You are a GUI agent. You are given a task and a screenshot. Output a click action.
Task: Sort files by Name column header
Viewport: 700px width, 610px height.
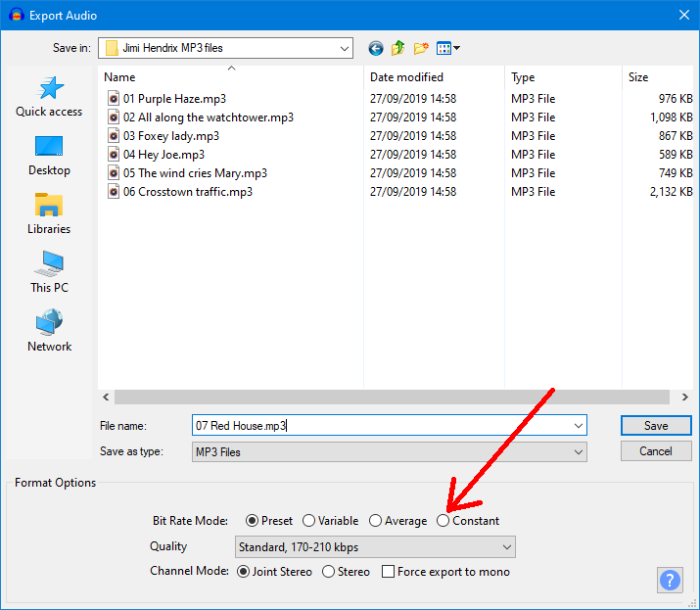(x=120, y=77)
